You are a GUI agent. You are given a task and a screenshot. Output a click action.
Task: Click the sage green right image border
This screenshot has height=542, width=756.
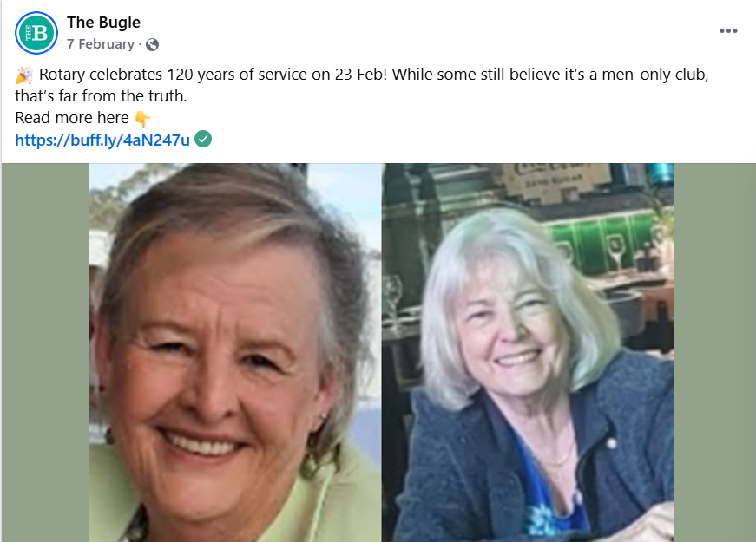pyautogui.click(x=714, y=353)
